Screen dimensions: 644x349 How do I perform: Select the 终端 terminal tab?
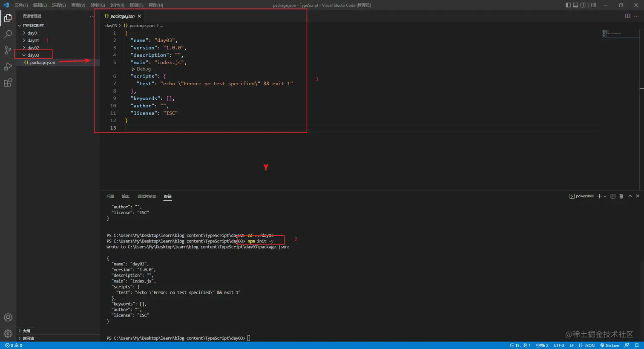tap(168, 196)
